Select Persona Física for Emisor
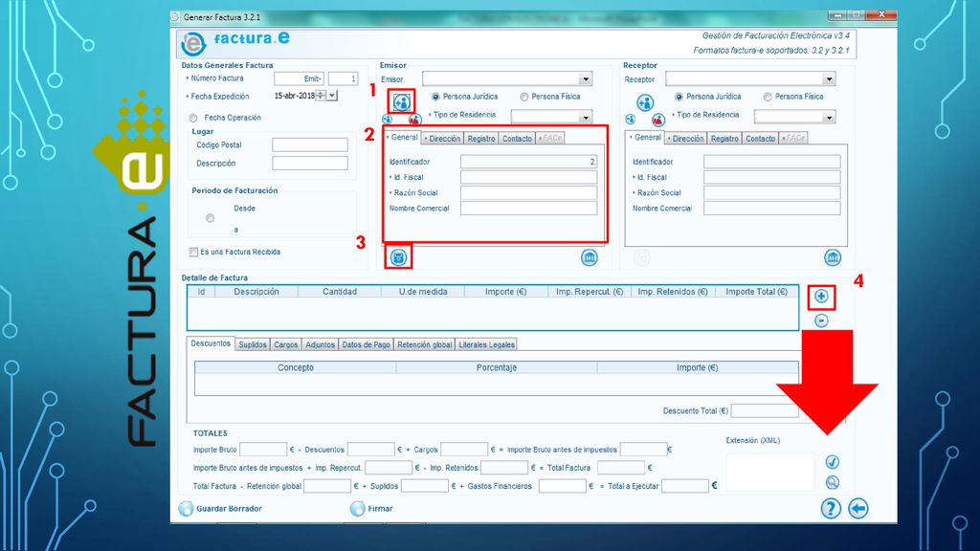This screenshot has height=551, width=980. pos(524,97)
